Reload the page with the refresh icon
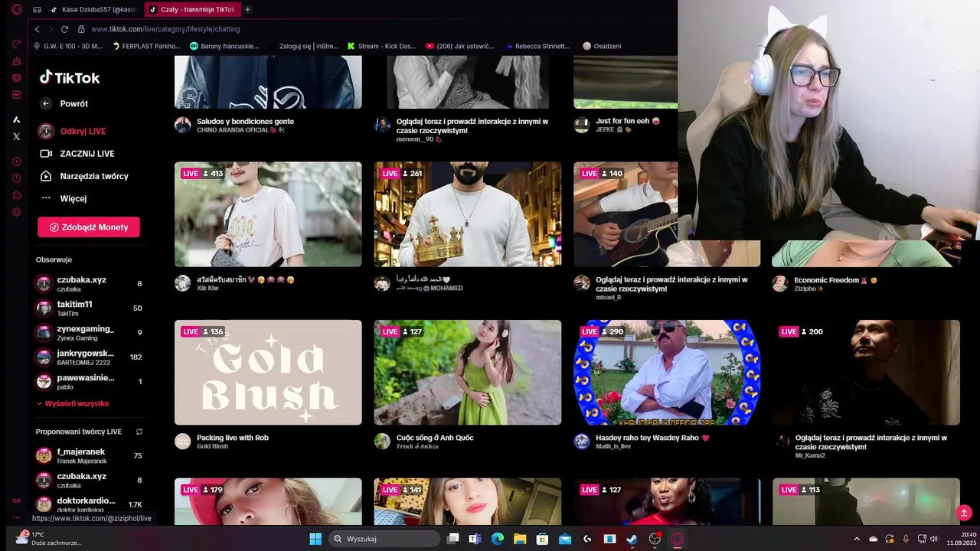The width and height of the screenshot is (980, 551). point(64,29)
